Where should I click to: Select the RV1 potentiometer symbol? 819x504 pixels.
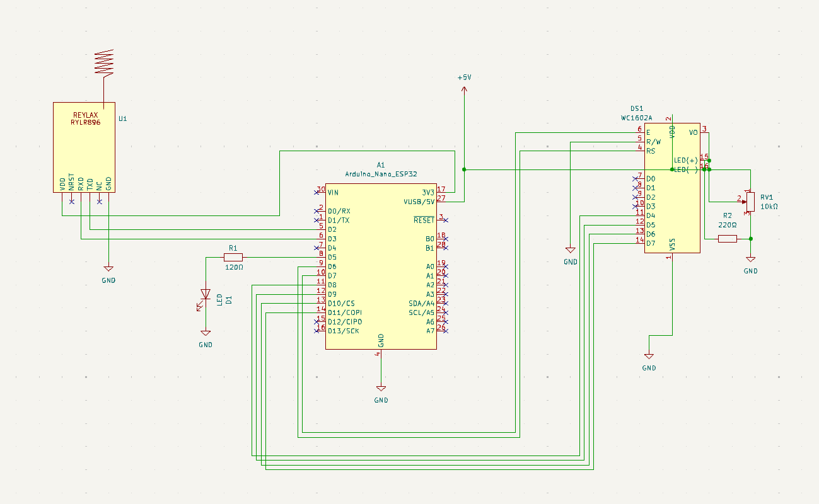coord(749,202)
